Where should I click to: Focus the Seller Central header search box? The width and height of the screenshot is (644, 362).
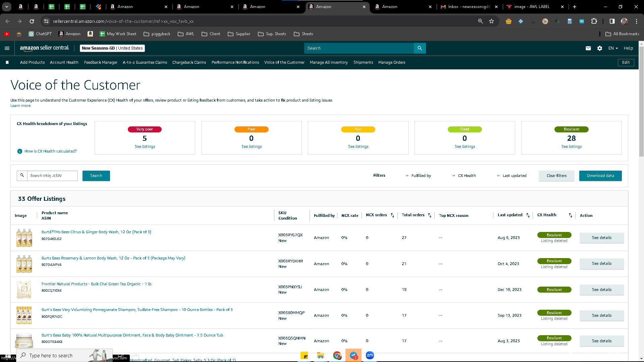point(359,48)
